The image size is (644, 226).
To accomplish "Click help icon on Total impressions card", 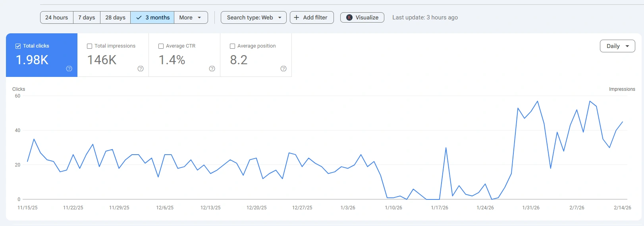I will pyautogui.click(x=141, y=69).
